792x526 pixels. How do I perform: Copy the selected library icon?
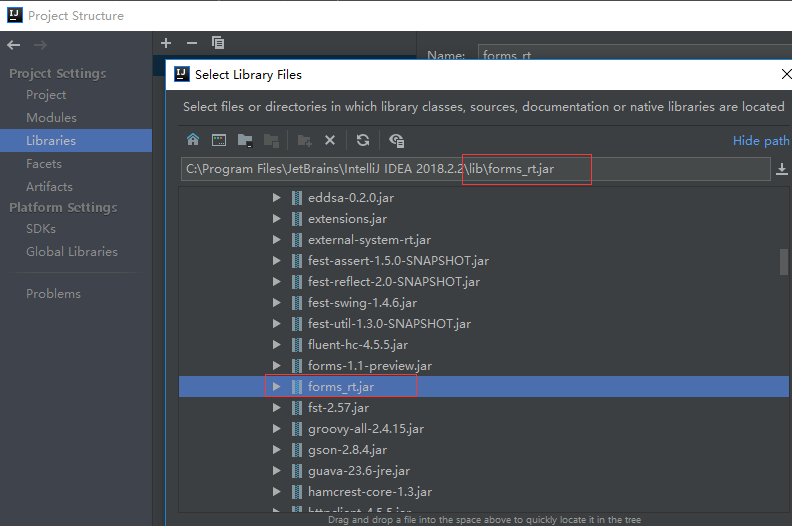[218, 43]
